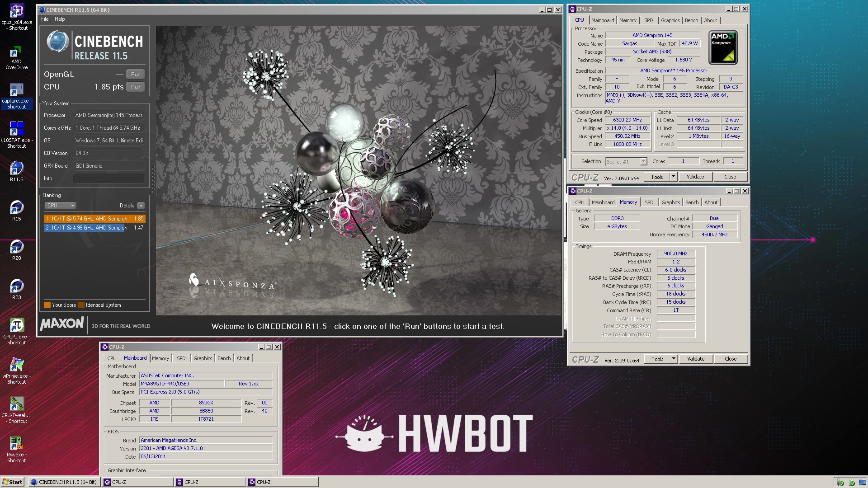This screenshot has height=488, width=868.
Task: Open the File menu in Cinebench
Action: point(45,19)
